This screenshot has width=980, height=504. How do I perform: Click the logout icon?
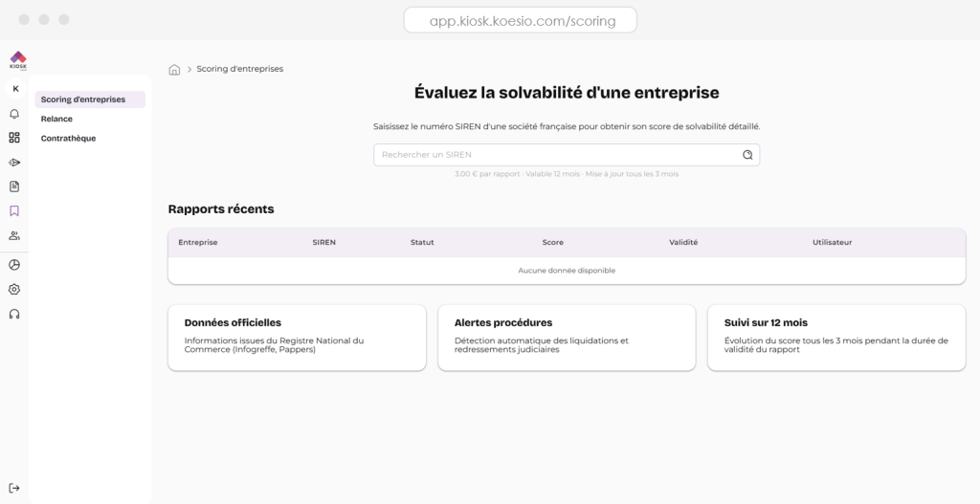click(14, 489)
